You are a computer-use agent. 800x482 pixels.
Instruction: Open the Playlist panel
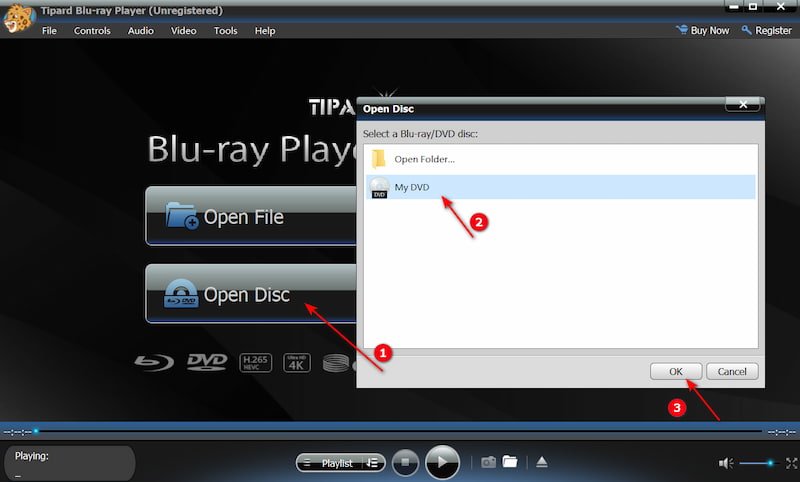click(330, 463)
